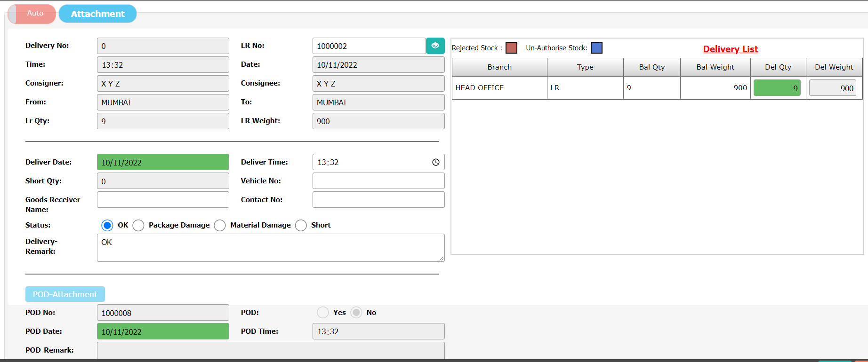Select the Short status radio button
868x362 pixels.
click(301, 225)
